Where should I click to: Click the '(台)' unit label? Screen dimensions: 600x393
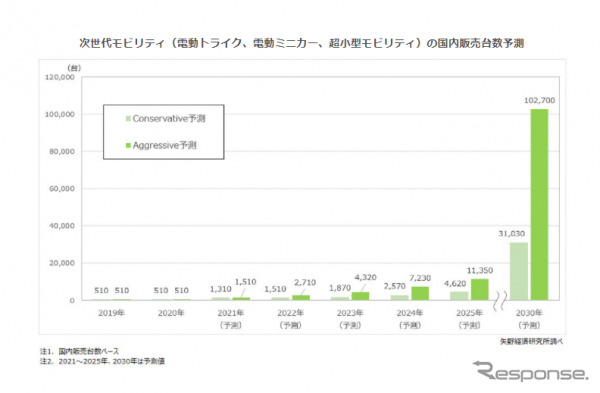point(74,68)
